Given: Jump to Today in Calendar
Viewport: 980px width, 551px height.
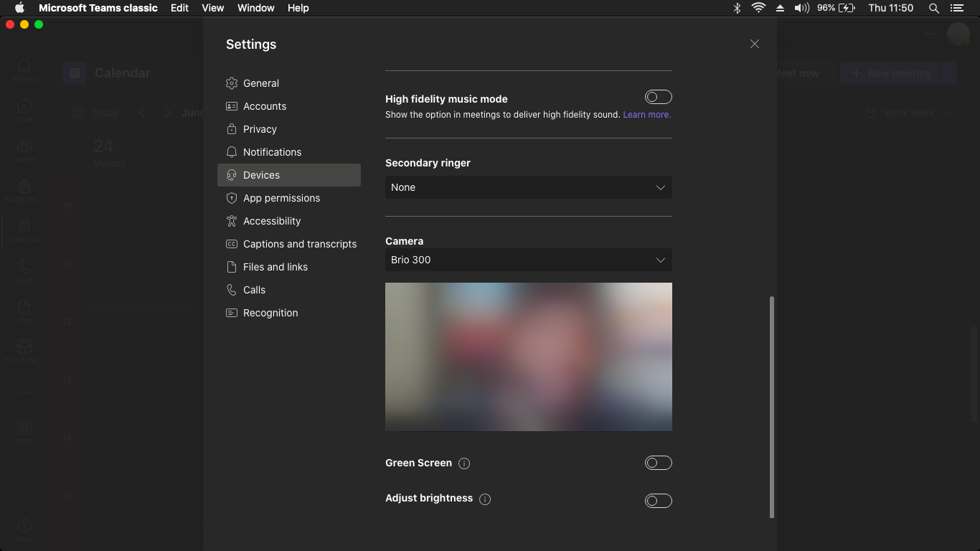Looking at the screenshot, I should pyautogui.click(x=97, y=113).
